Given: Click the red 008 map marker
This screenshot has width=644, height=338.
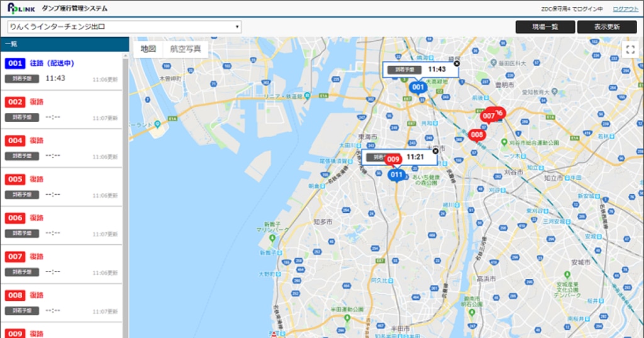Looking at the screenshot, I should point(477,135).
